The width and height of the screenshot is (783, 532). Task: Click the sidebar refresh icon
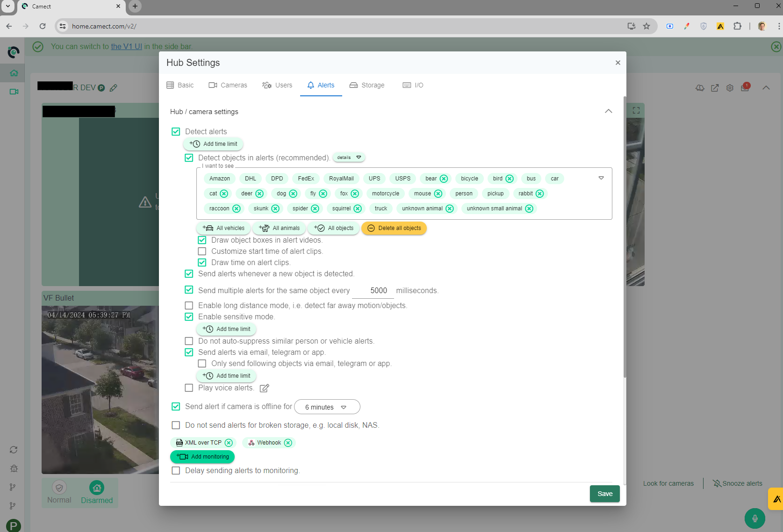pos(14,450)
